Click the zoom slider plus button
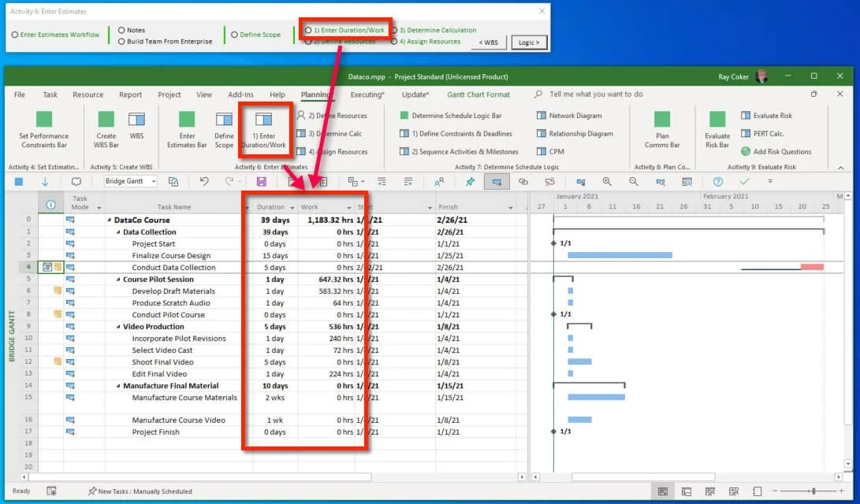The image size is (860, 504). (x=841, y=491)
